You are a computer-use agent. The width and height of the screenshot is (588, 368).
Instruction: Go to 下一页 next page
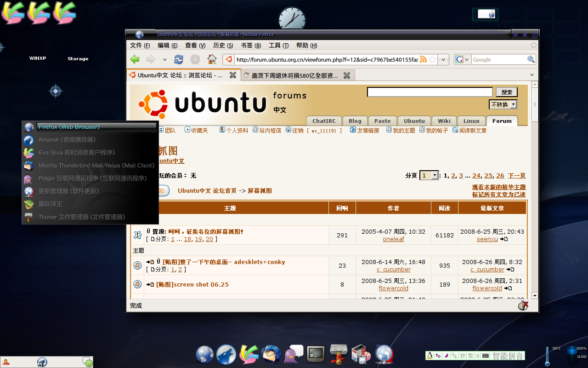517,176
